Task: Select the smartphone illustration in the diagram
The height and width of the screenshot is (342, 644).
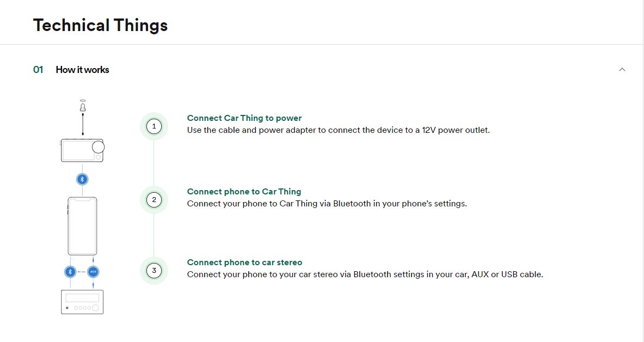Action: (x=82, y=225)
